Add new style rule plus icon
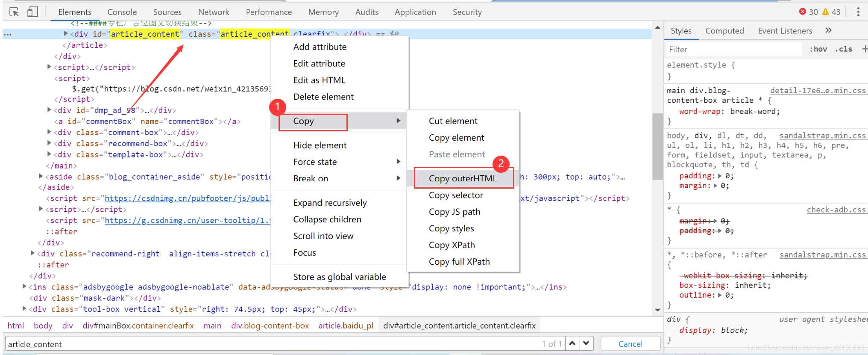This screenshot has width=868, height=355. point(864,49)
